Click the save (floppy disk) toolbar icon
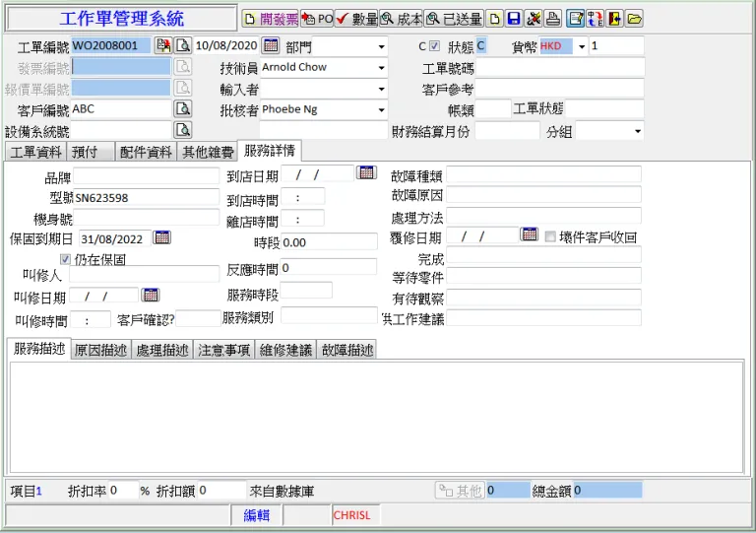The width and height of the screenshot is (756, 533). pyautogui.click(x=514, y=19)
